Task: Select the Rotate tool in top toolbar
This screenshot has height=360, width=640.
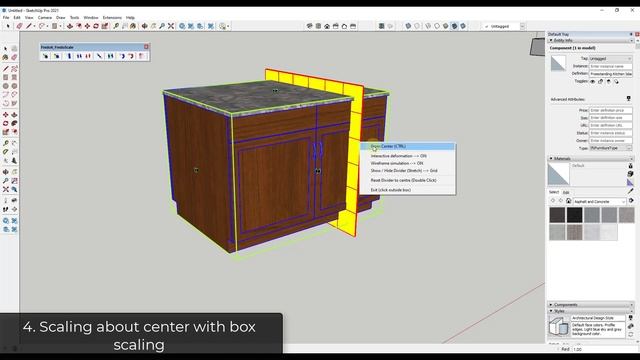Action: tap(96, 26)
